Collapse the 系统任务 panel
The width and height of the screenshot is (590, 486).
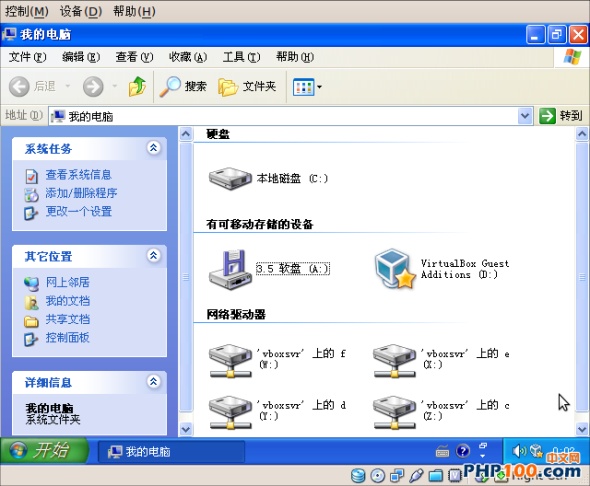point(154,148)
